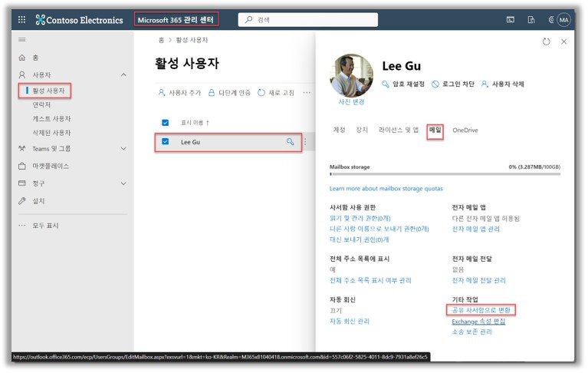Click 새로 고침 in the user list toolbar
The height and width of the screenshot is (373, 588).
(276, 92)
